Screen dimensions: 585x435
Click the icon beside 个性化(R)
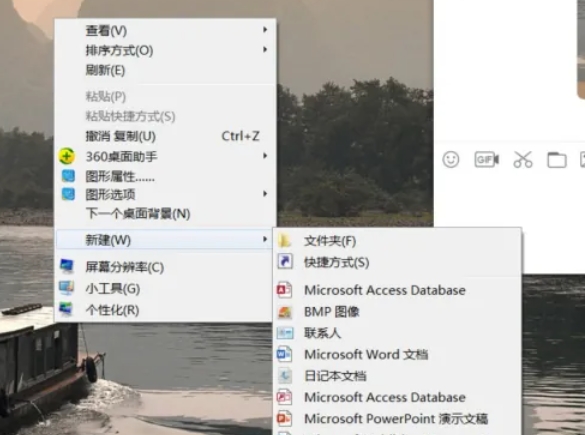(x=66, y=309)
